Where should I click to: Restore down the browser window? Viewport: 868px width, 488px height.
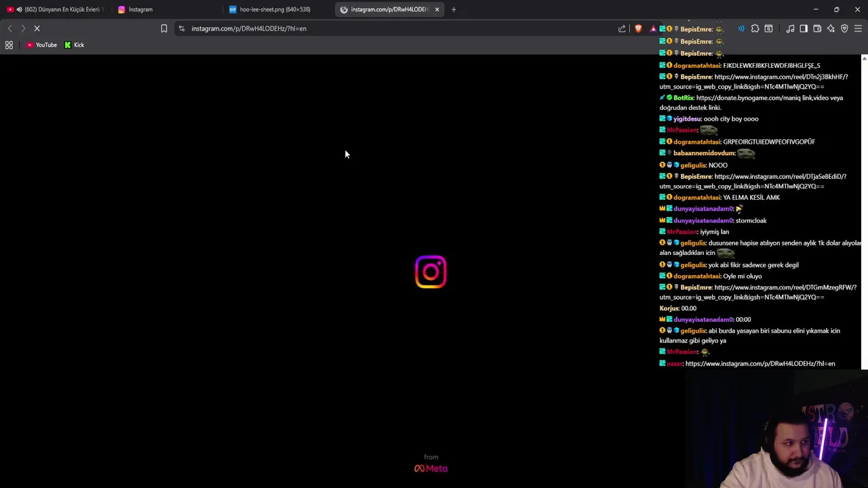tap(836, 9)
